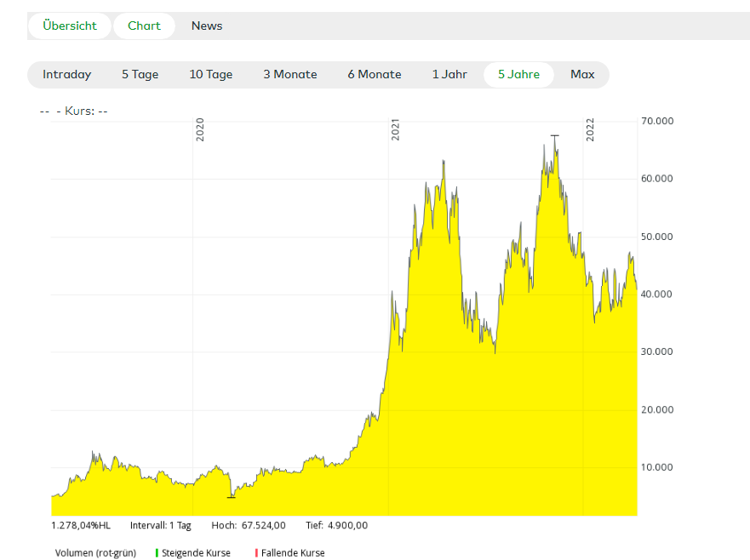Go to the News tab
The height and width of the screenshot is (560, 750).
(207, 26)
